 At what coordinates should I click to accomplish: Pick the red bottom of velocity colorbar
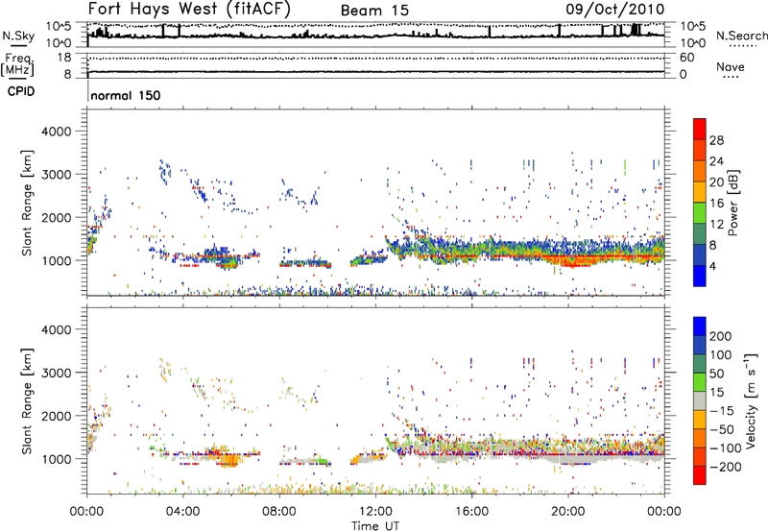pos(700,475)
